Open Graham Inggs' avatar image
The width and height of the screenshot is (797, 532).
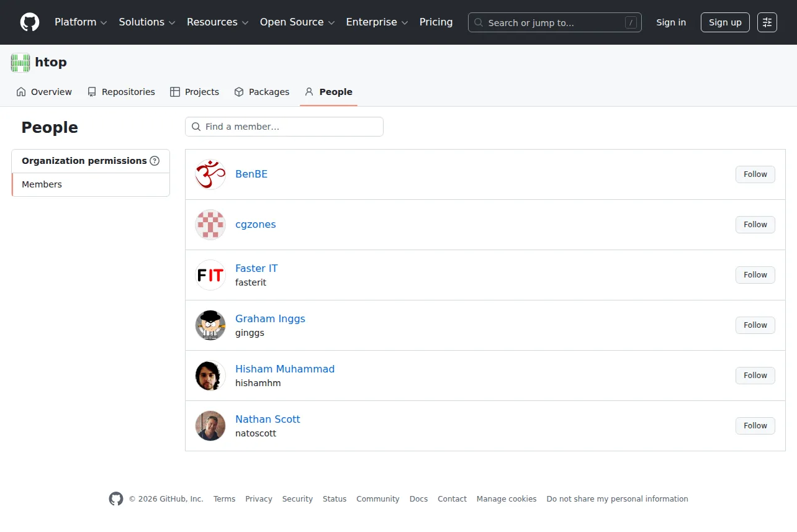(210, 325)
